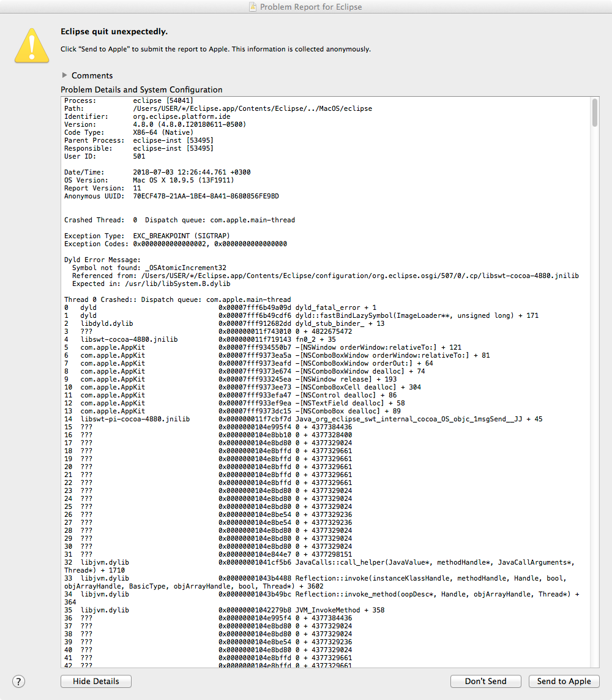Click the Exception Codes line
Viewport: 612px width, 700px height.
(176, 244)
